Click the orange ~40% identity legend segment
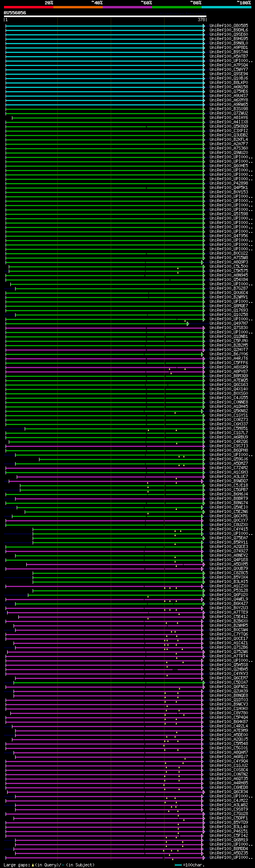Viewport: 255px width, 868px height. [x=78, y=7]
